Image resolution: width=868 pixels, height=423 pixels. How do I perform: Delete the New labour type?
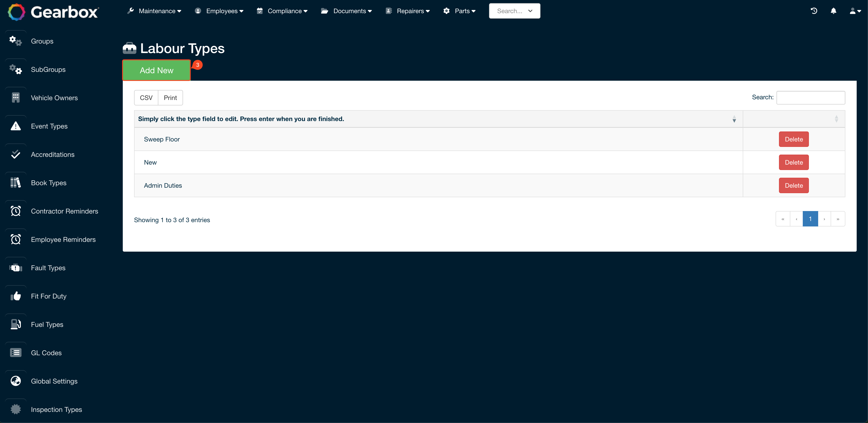click(x=793, y=162)
